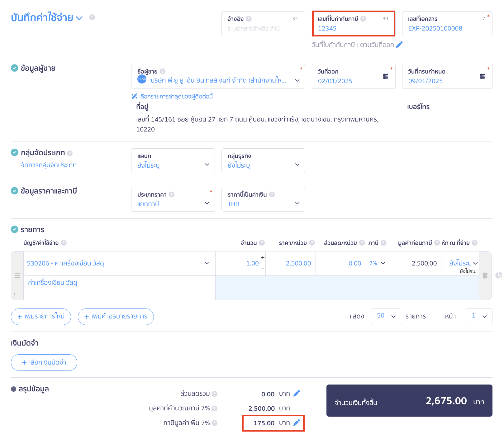Click the help icon next to บันทึกค่าใช้จ่าย title
The image size is (504, 435).
tap(92, 17)
